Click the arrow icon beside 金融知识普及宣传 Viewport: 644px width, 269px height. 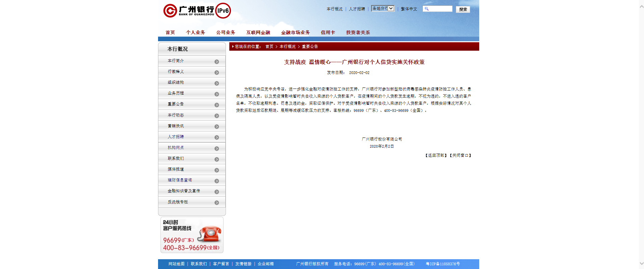tap(217, 192)
